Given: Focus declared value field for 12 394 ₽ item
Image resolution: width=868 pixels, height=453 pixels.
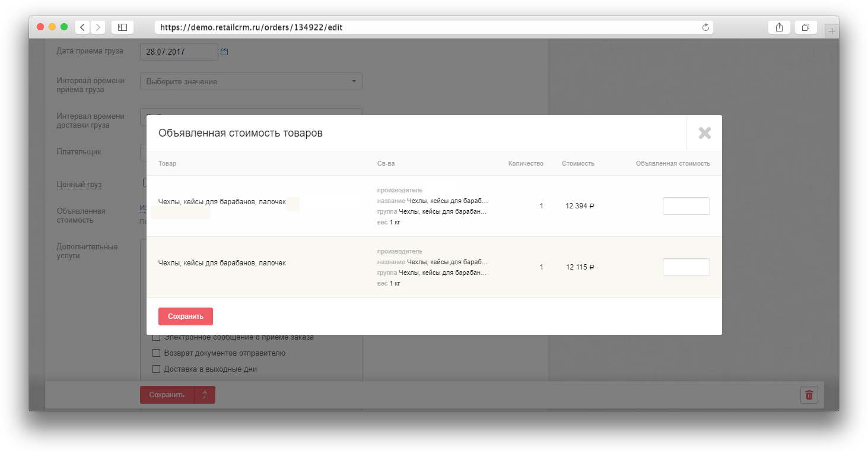Looking at the screenshot, I should click(x=686, y=206).
